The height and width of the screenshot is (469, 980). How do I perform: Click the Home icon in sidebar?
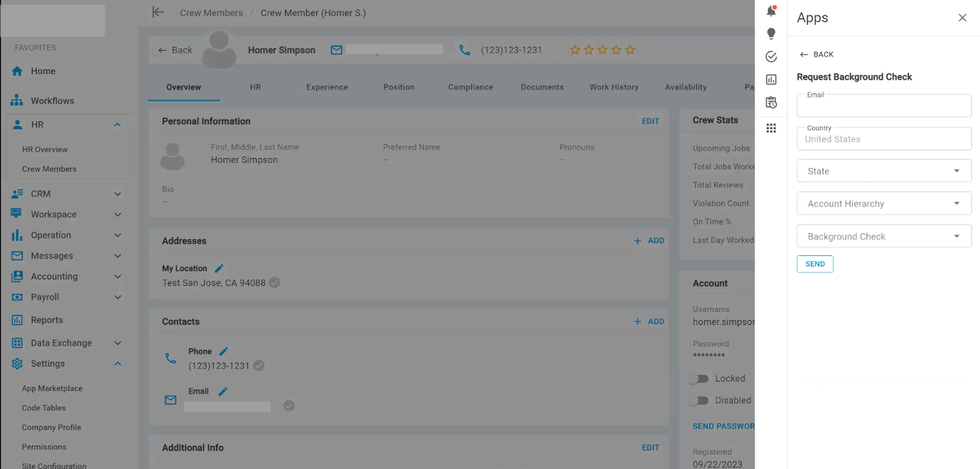pos(17,71)
